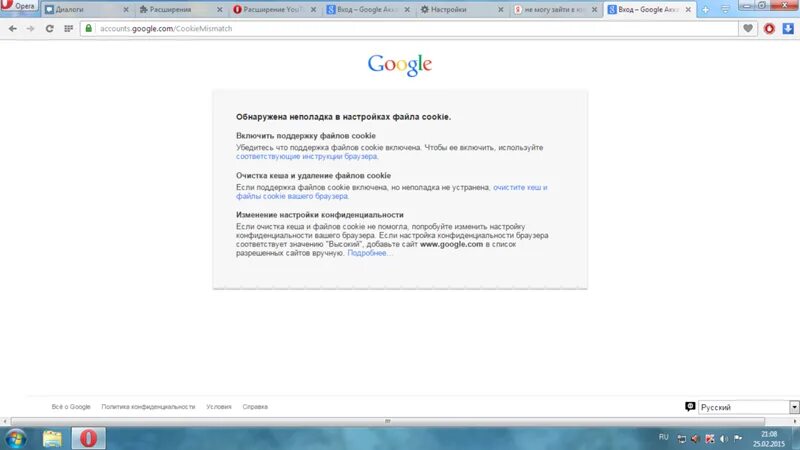Reload the current page
Viewport: 800px width, 450px height.
tap(49, 29)
